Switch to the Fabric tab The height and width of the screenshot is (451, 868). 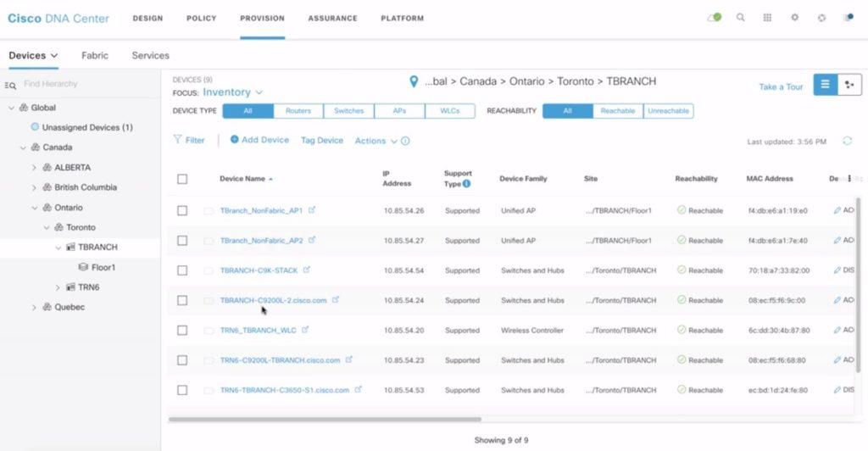click(95, 56)
